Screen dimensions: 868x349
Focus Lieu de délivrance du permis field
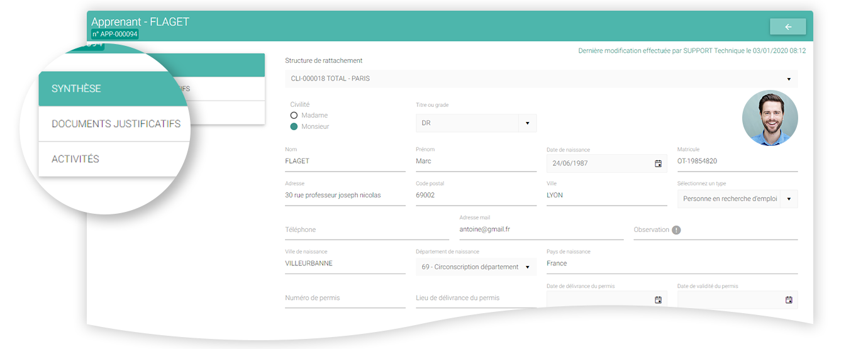[476, 298]
